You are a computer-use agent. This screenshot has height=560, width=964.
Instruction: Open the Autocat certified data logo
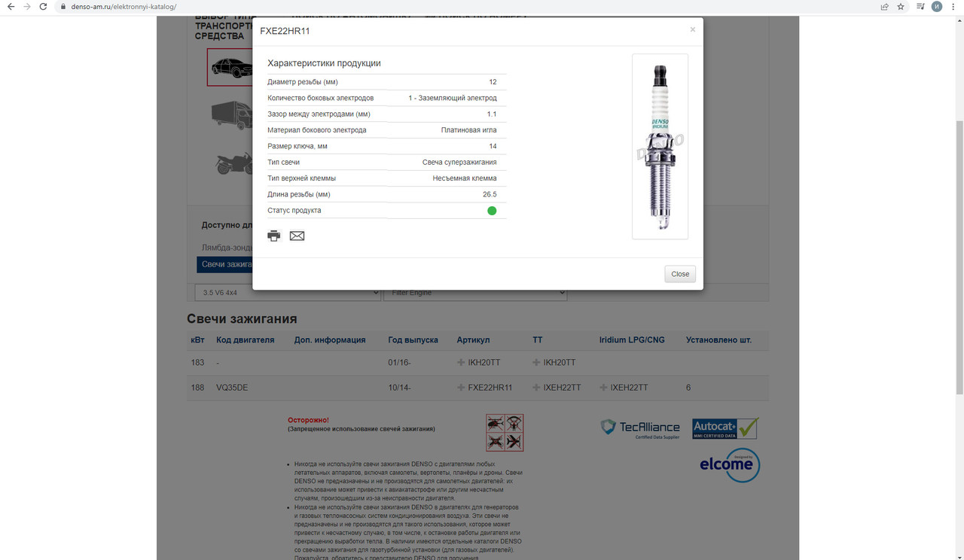[725, 428]
